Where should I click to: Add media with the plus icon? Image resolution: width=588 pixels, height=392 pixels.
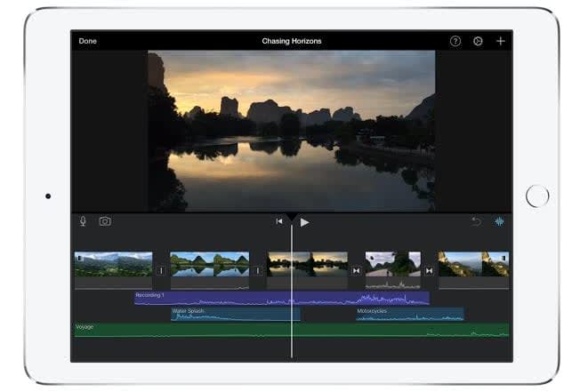click(x=501, y=41)
